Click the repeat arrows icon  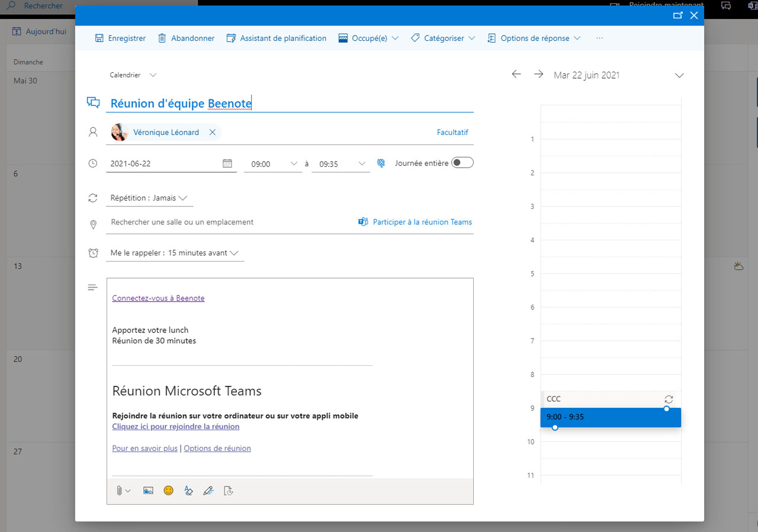tap(92, 198)
